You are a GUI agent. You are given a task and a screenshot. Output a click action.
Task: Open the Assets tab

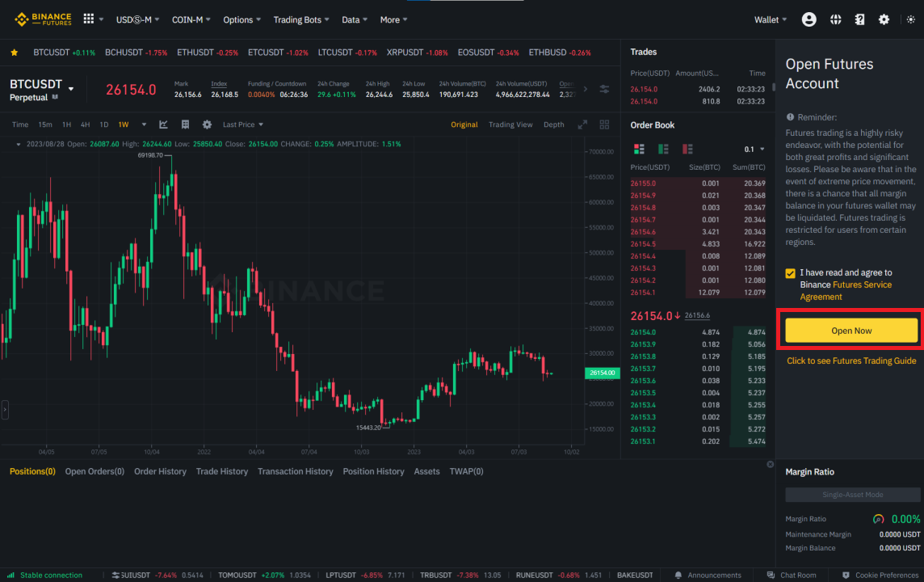coord(426,471)
